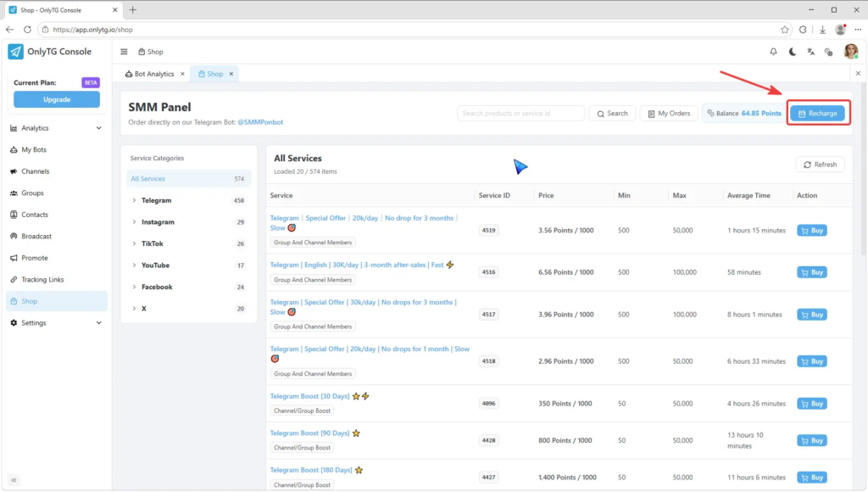The image size is (868, 492).
Task: Reload the page with browser refresh icon
Action: [27, 30]
